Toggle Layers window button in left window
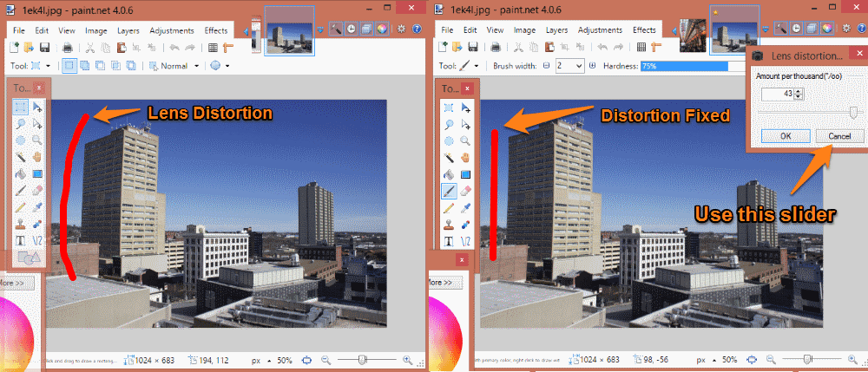868x372 pixels. coord(366,29)
